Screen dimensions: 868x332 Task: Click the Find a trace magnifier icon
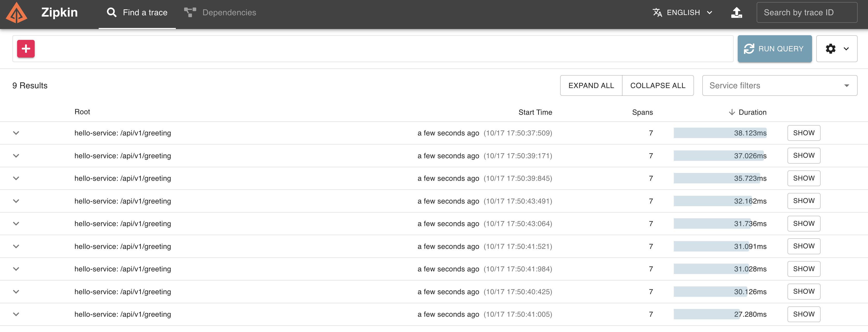[112, 12]
